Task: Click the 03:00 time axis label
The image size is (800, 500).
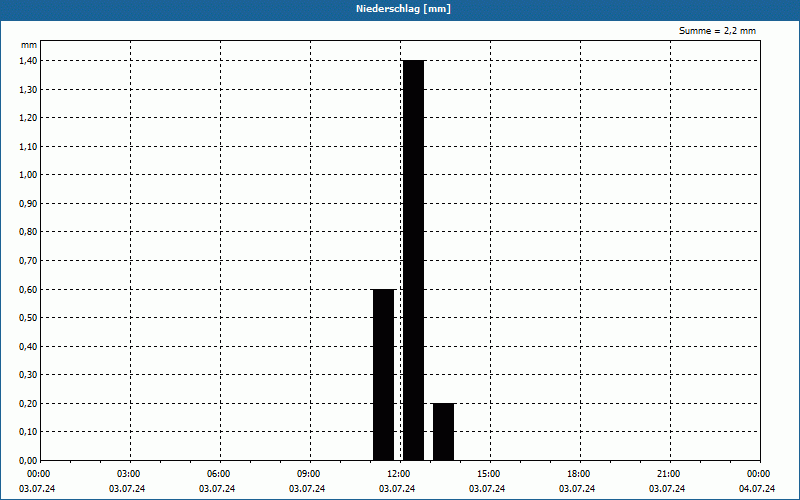Action: point(129,474)
